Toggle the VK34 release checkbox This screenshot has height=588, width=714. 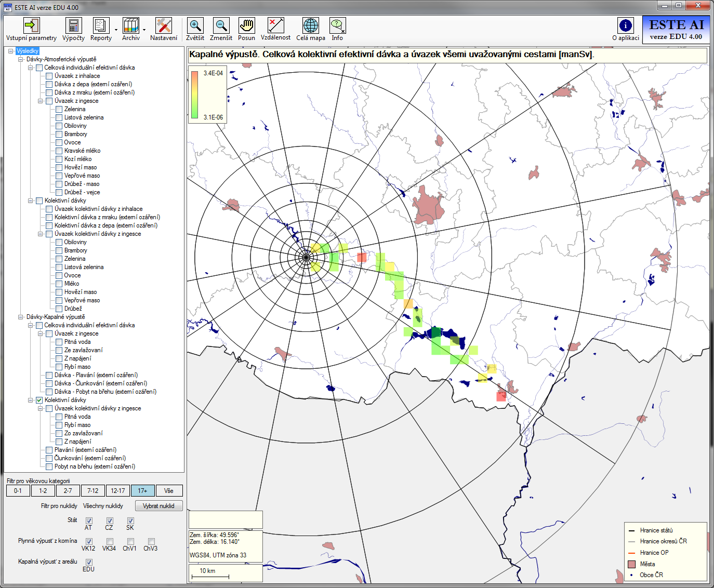110,541
